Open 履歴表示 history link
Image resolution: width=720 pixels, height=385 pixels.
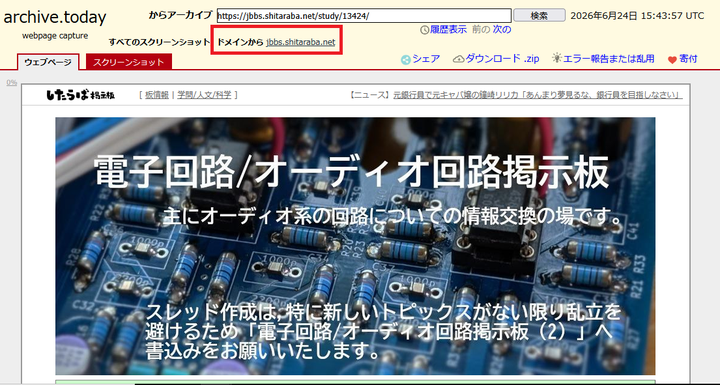coord(448,30)
